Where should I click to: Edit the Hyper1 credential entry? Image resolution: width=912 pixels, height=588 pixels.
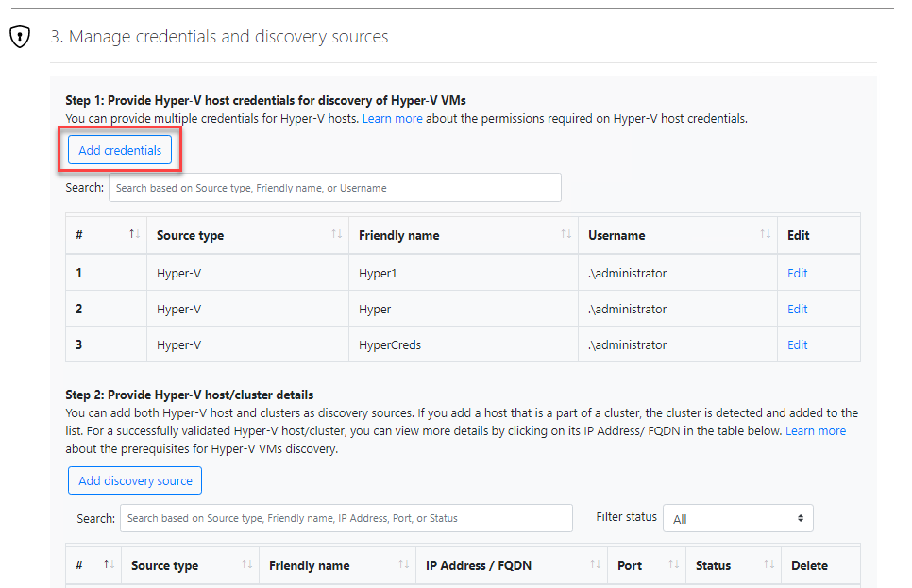(x=797, y=273)
